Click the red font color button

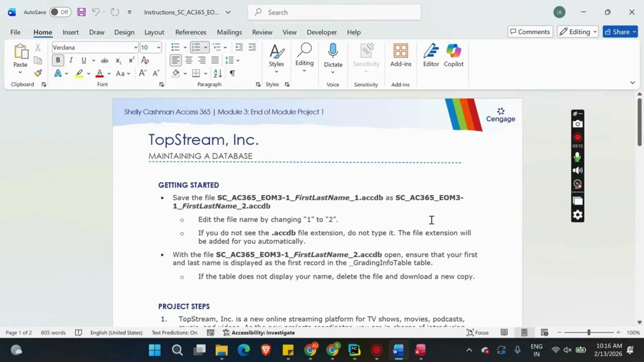point(100,73)
